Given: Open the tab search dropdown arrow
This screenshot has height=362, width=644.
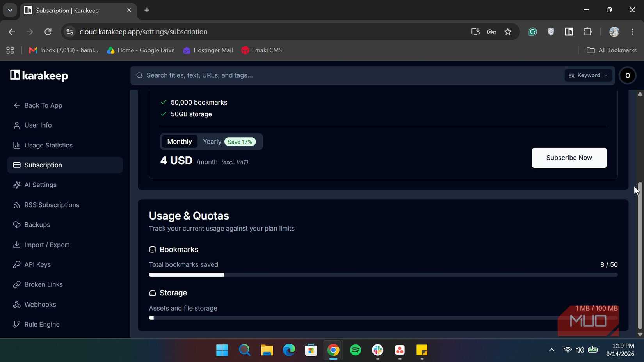Looking at the screenshot, I should [10, 10].
